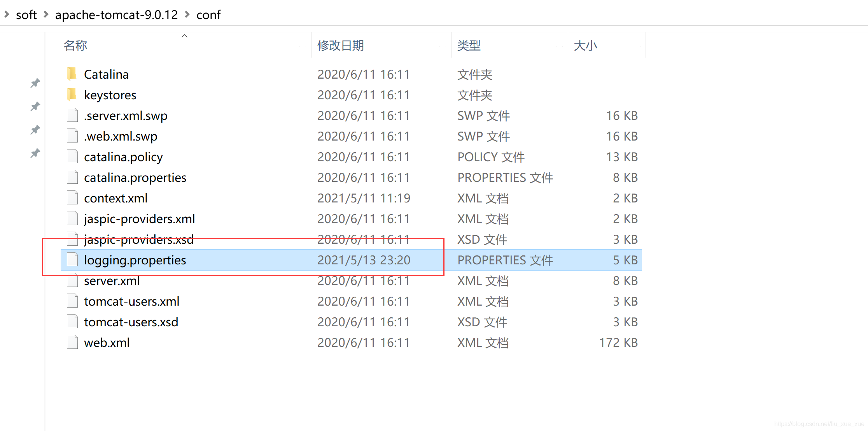Click the first pin icon in sidebar
Image resolution: width=868 pixels, height=431 pixels.
(35, 83)
